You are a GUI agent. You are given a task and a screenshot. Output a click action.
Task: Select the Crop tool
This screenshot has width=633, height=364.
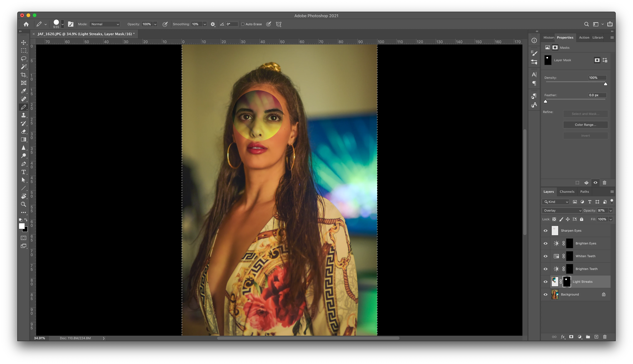24,75
